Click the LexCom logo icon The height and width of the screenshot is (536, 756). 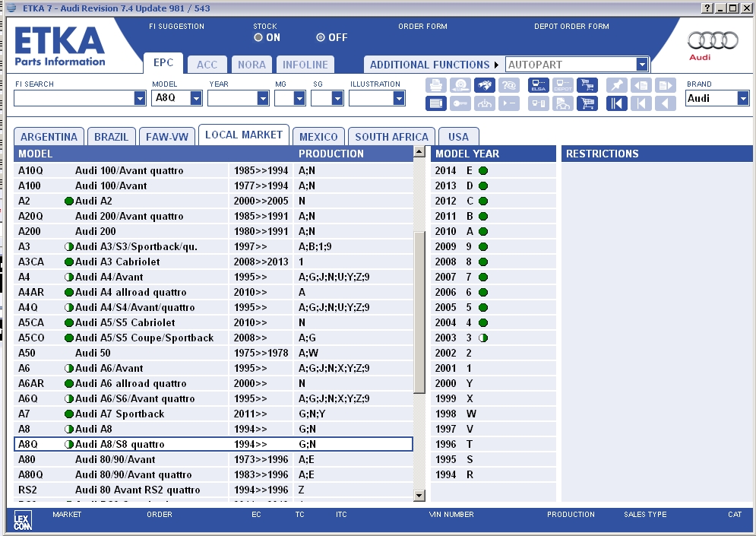point(23,521)
